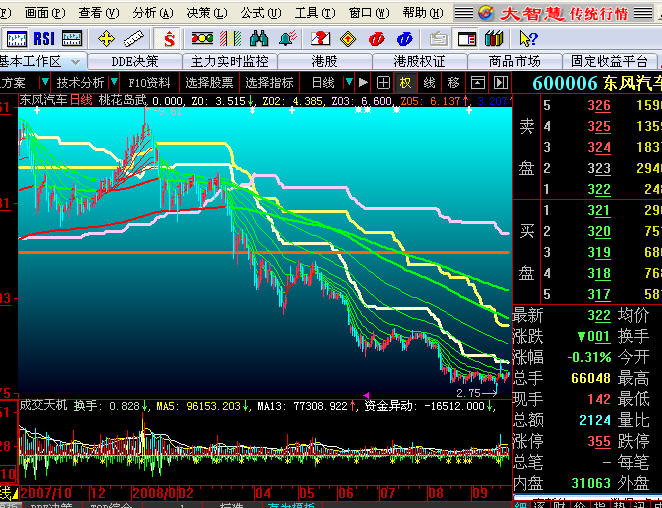
Task: Switch to the 商品市场 tab
Action: (x=515, y=62)
